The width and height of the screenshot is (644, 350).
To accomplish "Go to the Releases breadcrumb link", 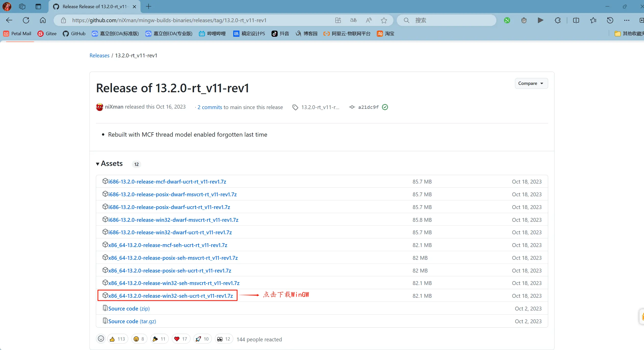I will (x=99, y=55).
